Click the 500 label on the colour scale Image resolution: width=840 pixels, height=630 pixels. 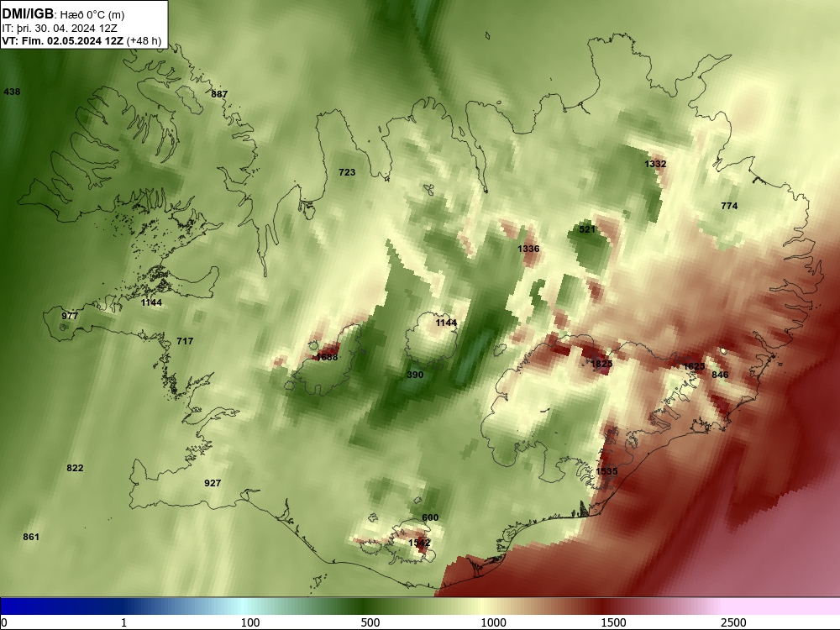370,622
